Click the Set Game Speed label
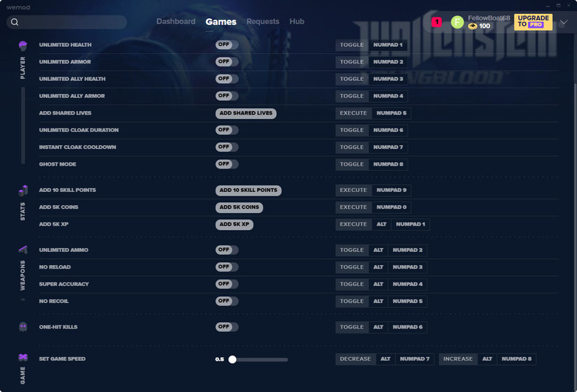577x392 pixels. pos(62,359)
